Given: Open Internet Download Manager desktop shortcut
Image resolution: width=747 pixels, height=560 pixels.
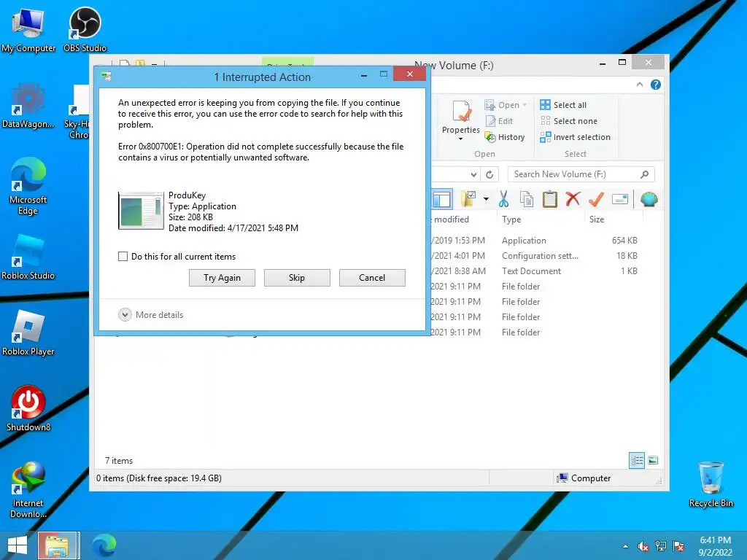Looking at the screenshot, I should (28, 489).
